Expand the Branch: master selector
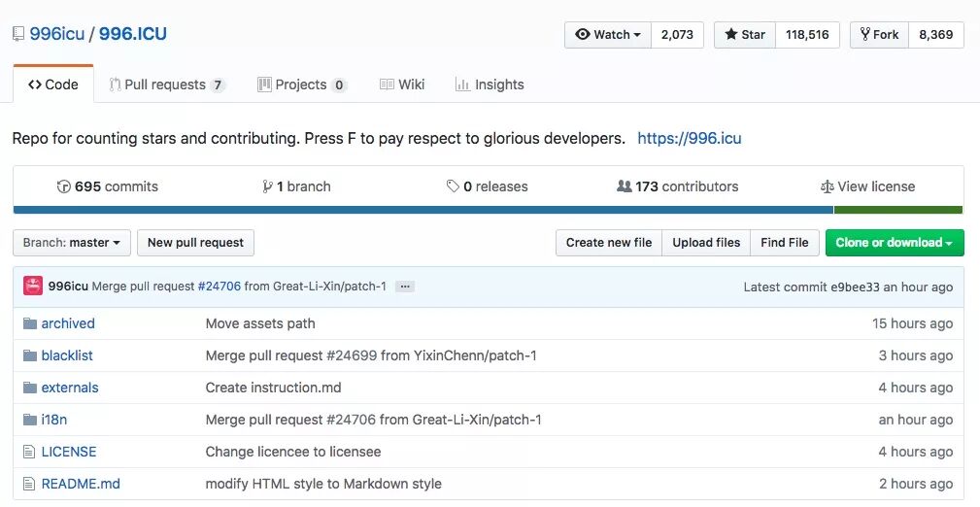980x507 pixels. [72, 243]
